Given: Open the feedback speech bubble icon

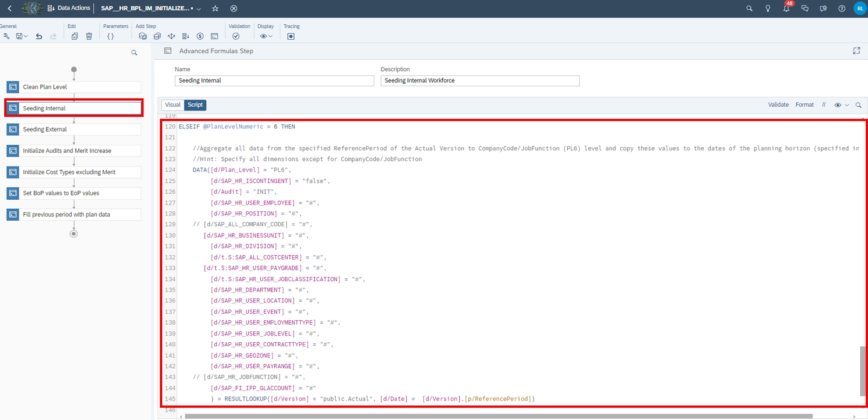Looking at the screenshot, I should point(823,8).
